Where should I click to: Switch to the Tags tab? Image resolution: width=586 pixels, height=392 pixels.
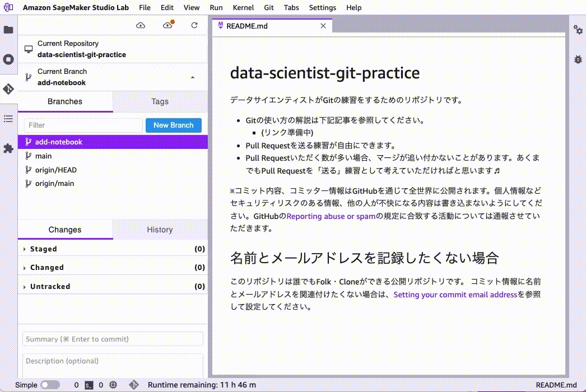click(160, 102)
